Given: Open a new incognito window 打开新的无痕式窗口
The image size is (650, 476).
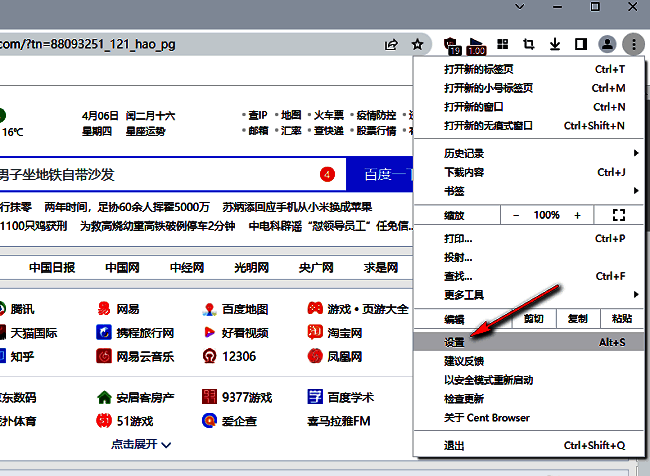Looking at the screenshot, I should [x=529, y=126].
